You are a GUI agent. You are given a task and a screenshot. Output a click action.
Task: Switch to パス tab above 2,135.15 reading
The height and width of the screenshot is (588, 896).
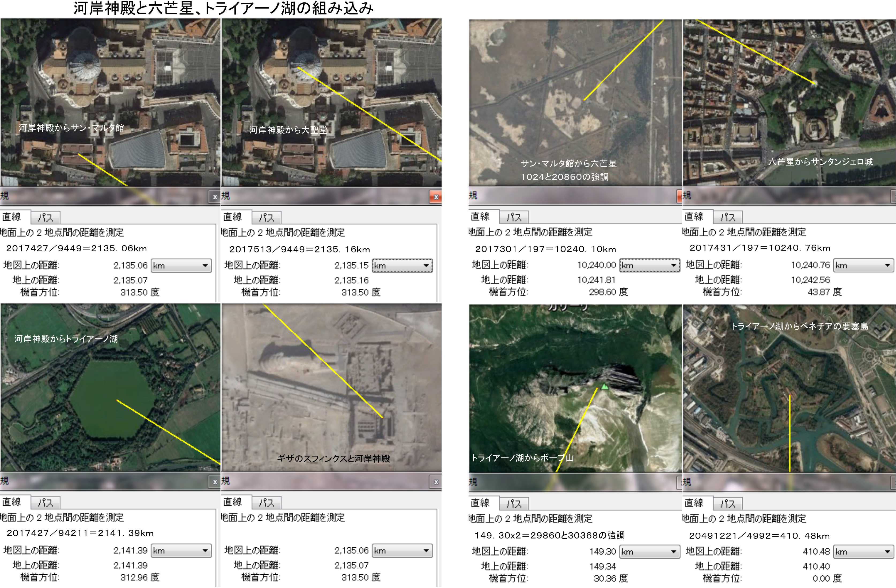(x=266, y=217)
